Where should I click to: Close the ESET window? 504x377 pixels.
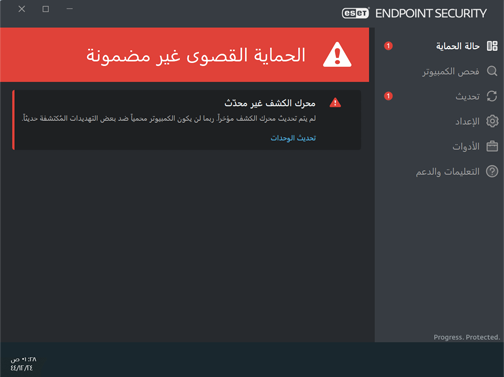(22, 9)
